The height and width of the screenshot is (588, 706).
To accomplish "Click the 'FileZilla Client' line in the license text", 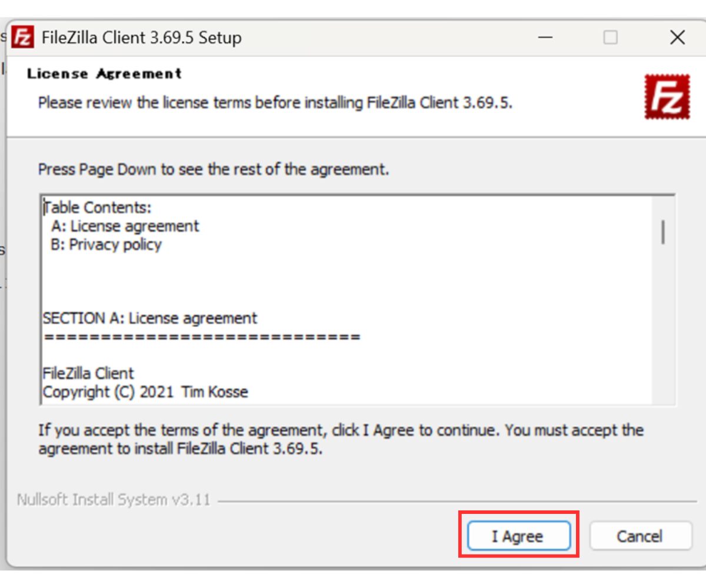I will click(x=88, y=373).
